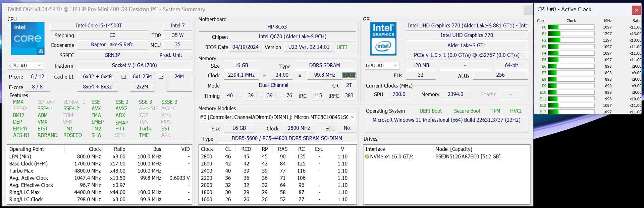Click the HVCI status label
The width and height of the screenshot is (644, 208).
(516, 111)
